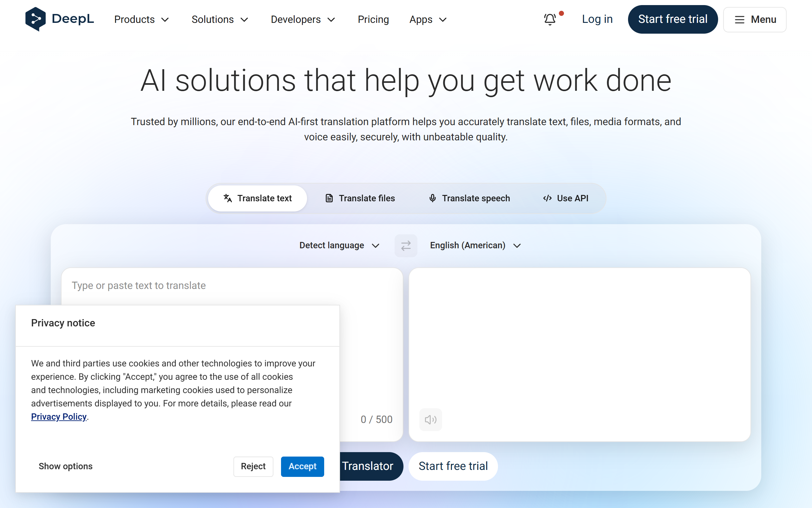
Task: Click the 0 / 500 character counter
Action: [x=377, y=419]
